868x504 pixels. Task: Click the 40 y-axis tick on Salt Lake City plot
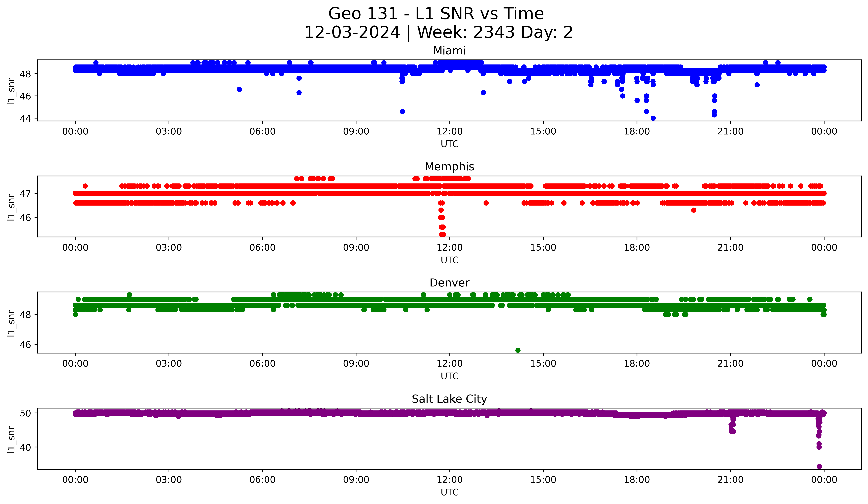[25, 447]
